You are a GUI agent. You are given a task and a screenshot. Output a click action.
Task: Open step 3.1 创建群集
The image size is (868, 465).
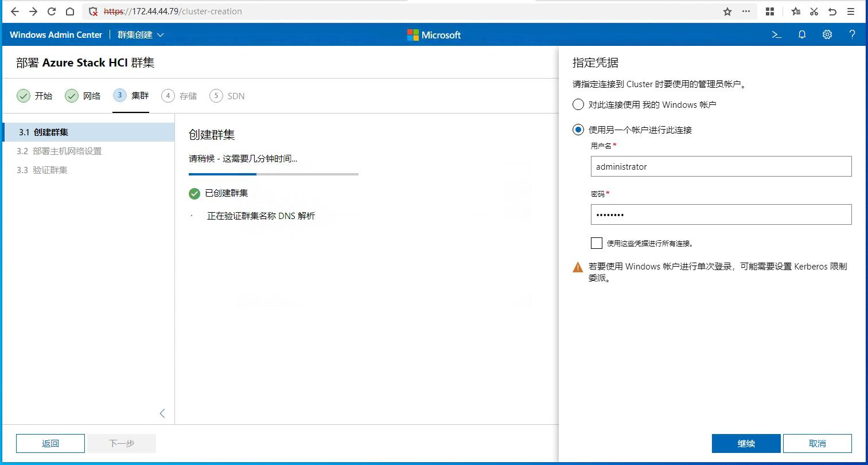point(88,132)
